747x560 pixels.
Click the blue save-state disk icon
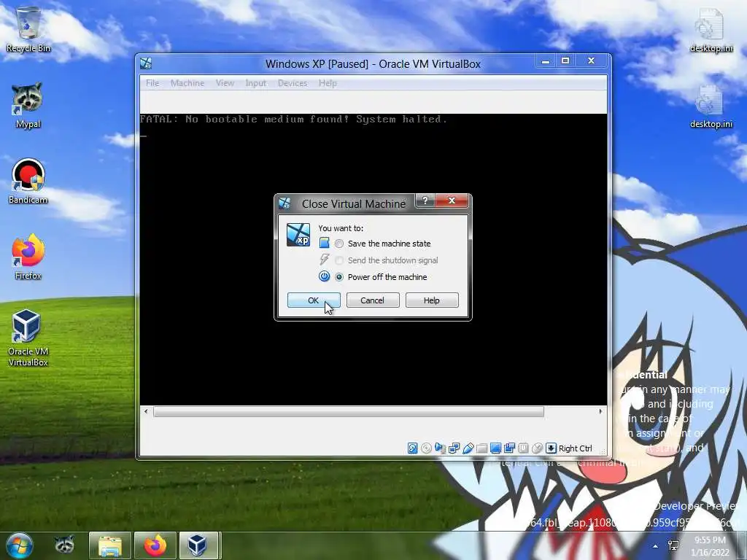point(324,243)
